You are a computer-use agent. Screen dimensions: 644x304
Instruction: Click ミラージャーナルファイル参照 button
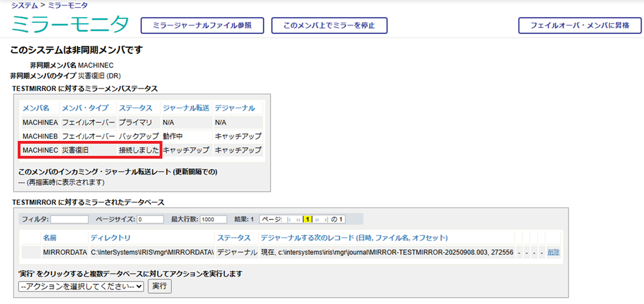[x=202, y=26]
